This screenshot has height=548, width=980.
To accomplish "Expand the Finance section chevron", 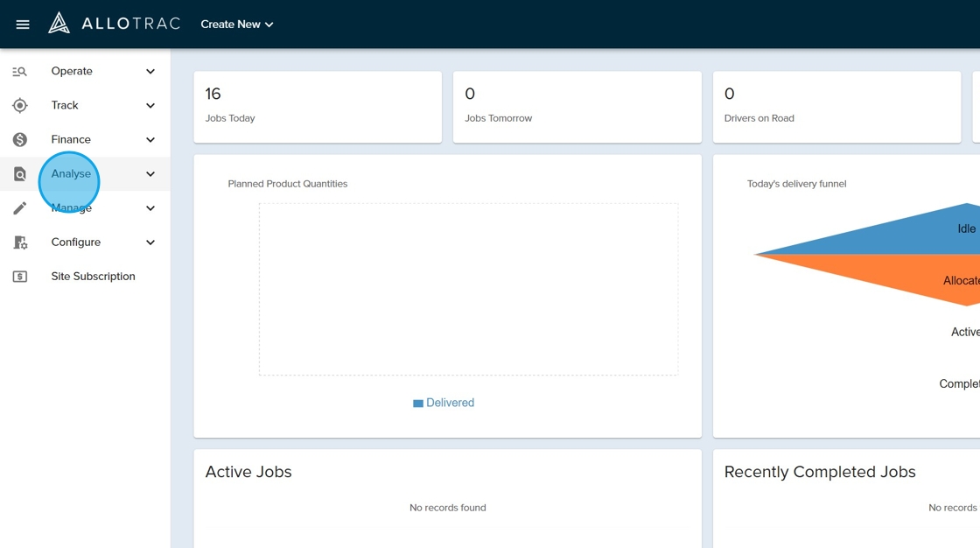I will click(150, 140).
